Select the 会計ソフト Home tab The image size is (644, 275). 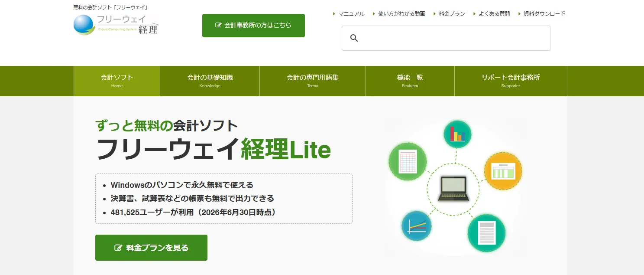(117, 81)
